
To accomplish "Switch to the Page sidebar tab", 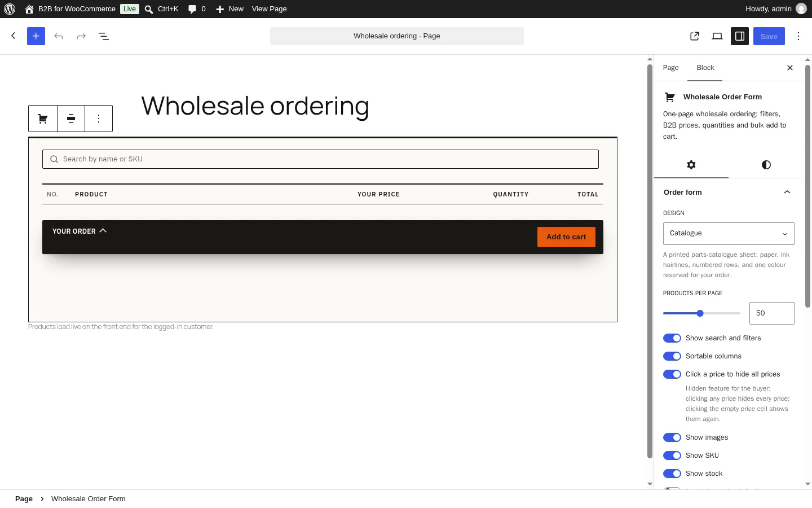I will 670,68.
